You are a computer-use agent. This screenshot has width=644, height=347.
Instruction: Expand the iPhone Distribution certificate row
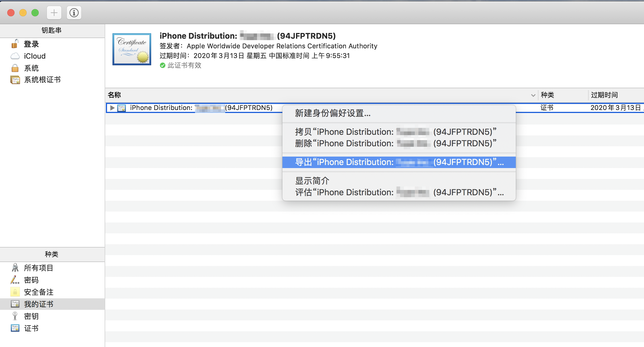coord(112,108)
